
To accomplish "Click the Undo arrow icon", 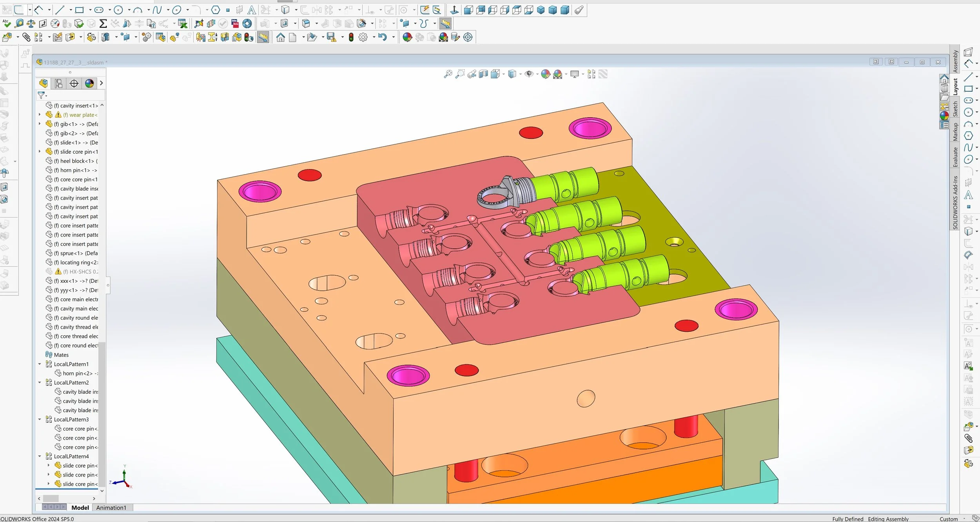I will (383, 37).
